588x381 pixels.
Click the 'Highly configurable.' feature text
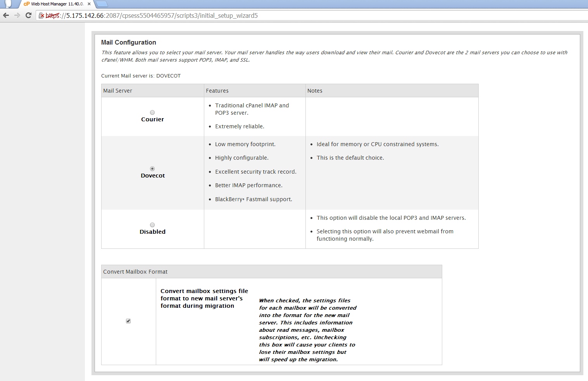[242, 158]
